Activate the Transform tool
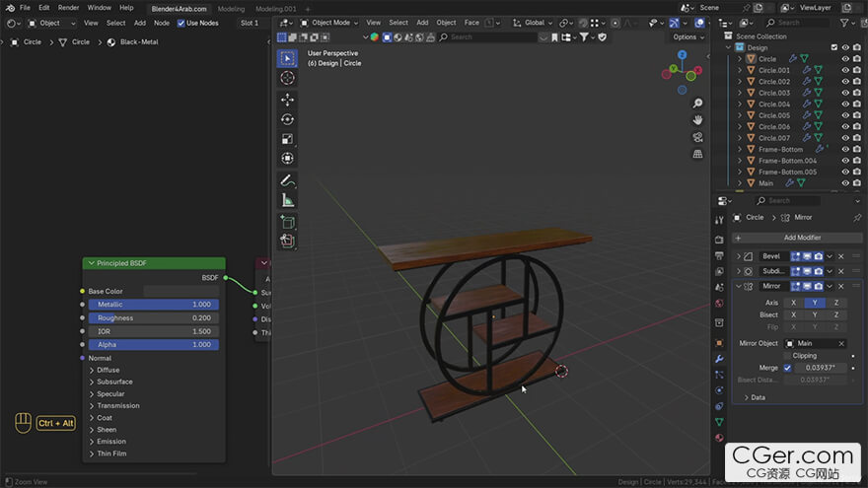This screenshot has height=488, width=868. click(287, 159)
